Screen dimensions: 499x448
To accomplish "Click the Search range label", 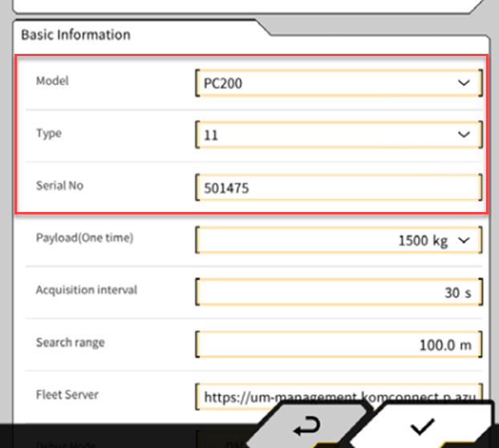I will (70, 343).
